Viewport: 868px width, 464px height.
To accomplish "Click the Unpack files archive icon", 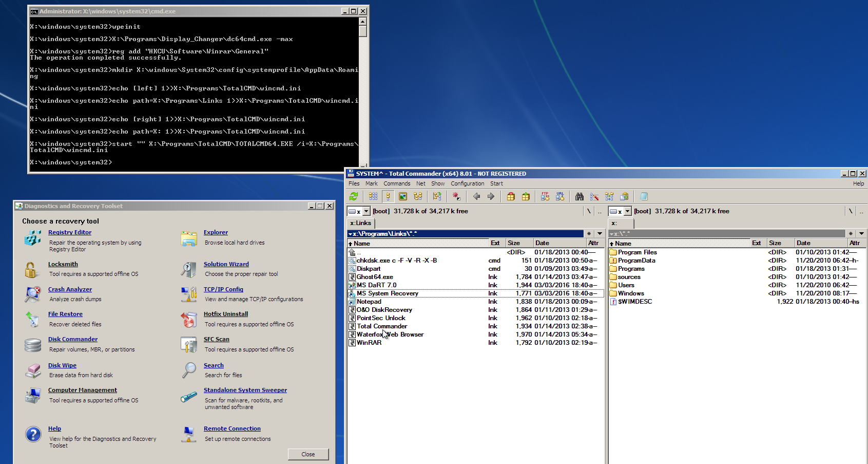I will click(526, 196).
